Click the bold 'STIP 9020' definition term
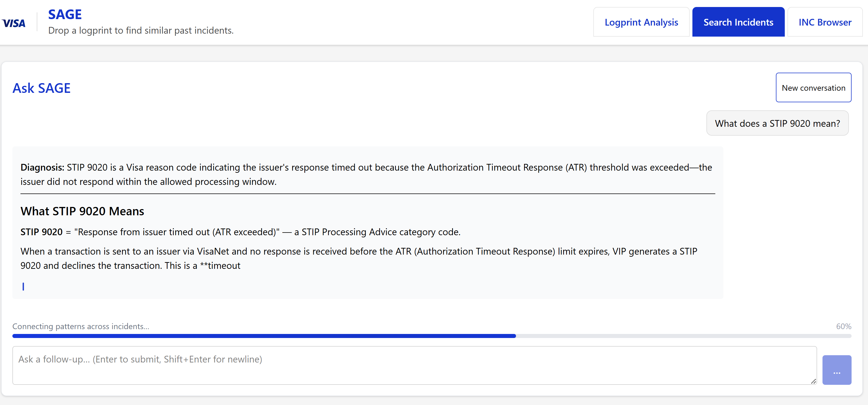Screen dimensions: 868x405 [x=41, y=232]
